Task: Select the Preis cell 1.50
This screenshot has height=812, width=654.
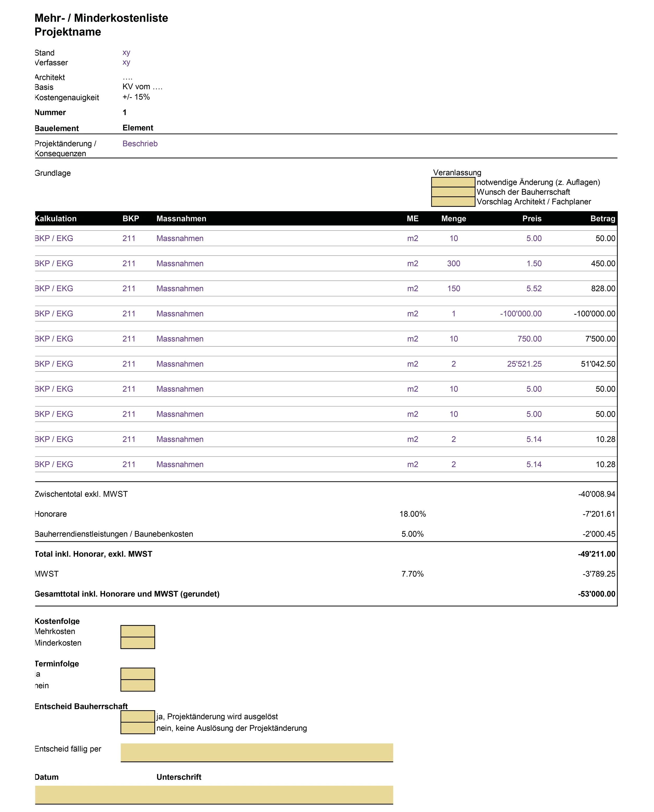Action: pyautogui.click(x=534, y=264)
